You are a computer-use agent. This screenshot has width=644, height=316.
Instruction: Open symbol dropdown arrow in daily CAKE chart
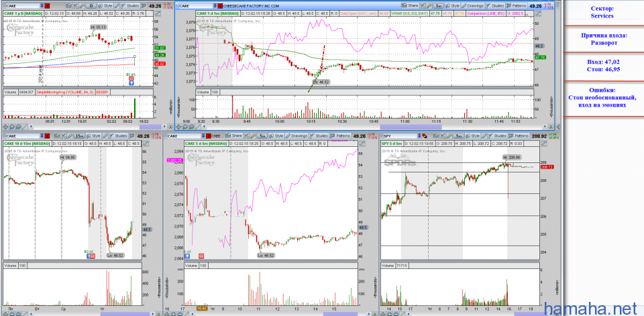tap(42, 6)
